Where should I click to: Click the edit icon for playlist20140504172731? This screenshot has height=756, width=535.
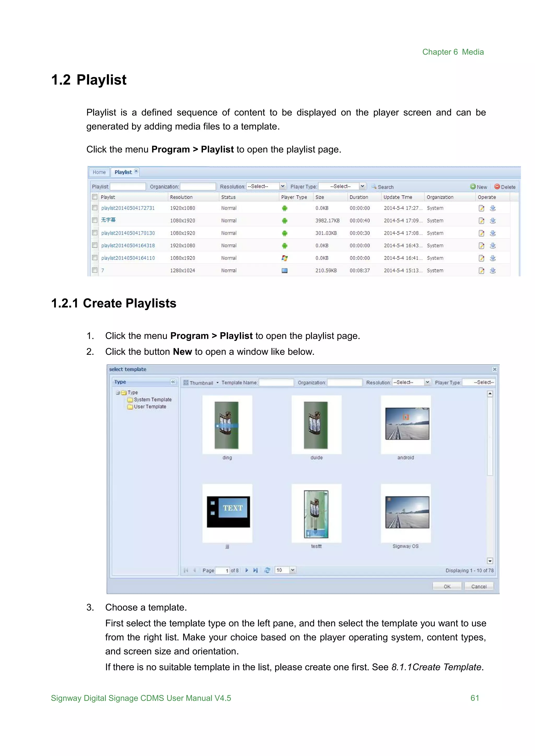pos(481,208)
